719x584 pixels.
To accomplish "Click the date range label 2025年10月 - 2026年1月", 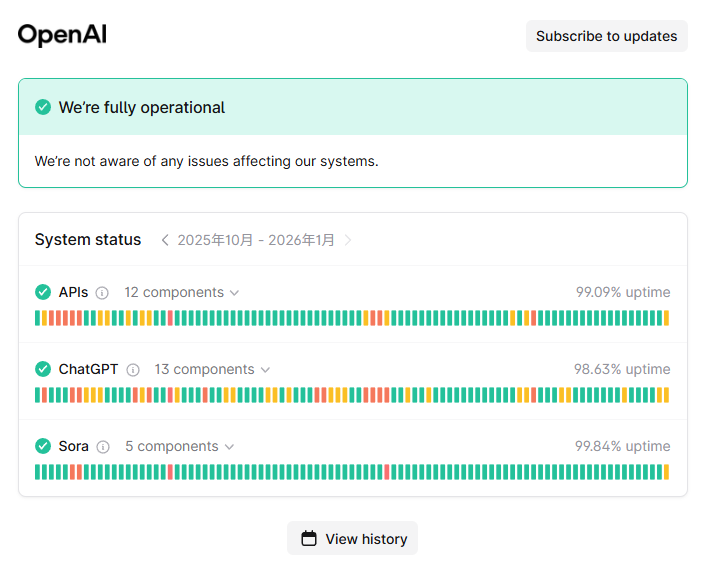I will point(256,240).
